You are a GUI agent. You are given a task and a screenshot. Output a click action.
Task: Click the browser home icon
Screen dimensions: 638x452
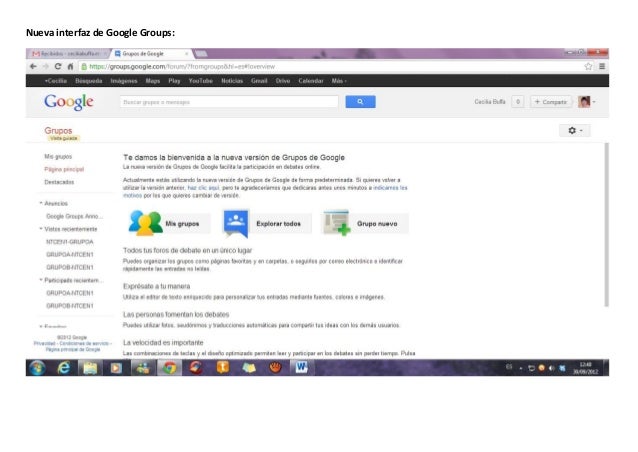[70, 66]
